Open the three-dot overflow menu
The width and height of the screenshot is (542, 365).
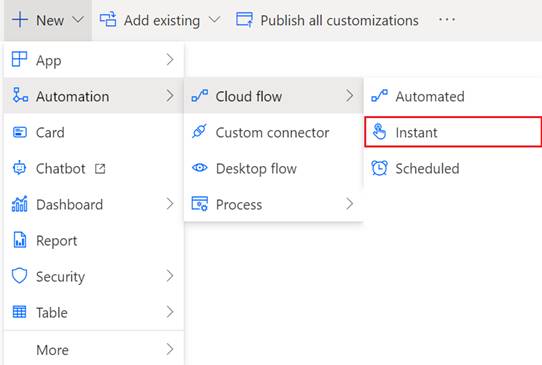[447, 20]
